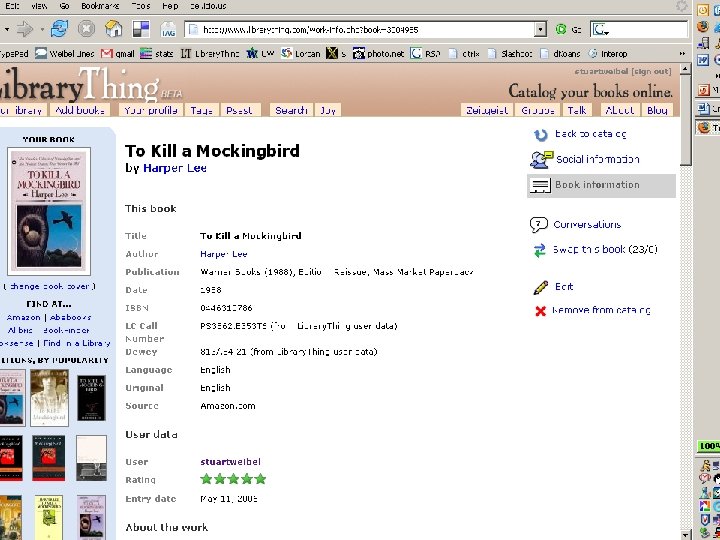Open the LibraryThing bookmark

click(210, 54)
